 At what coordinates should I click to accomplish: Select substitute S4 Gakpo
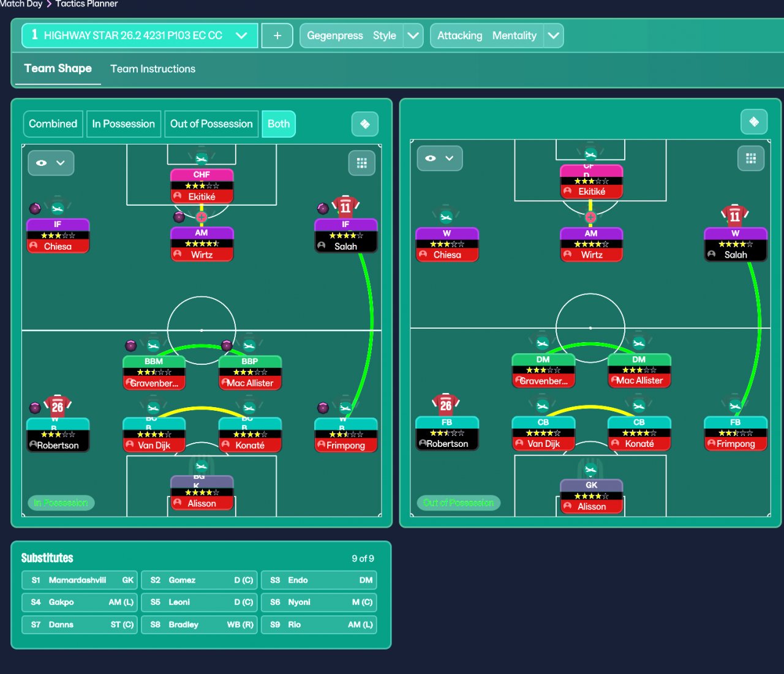[x=80, y=602]
